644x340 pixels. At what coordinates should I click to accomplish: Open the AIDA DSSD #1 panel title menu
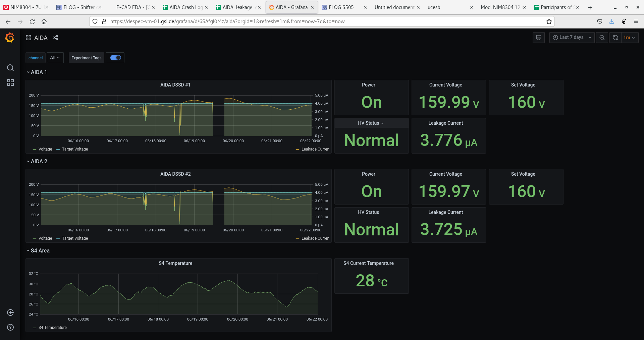[175, 85]
